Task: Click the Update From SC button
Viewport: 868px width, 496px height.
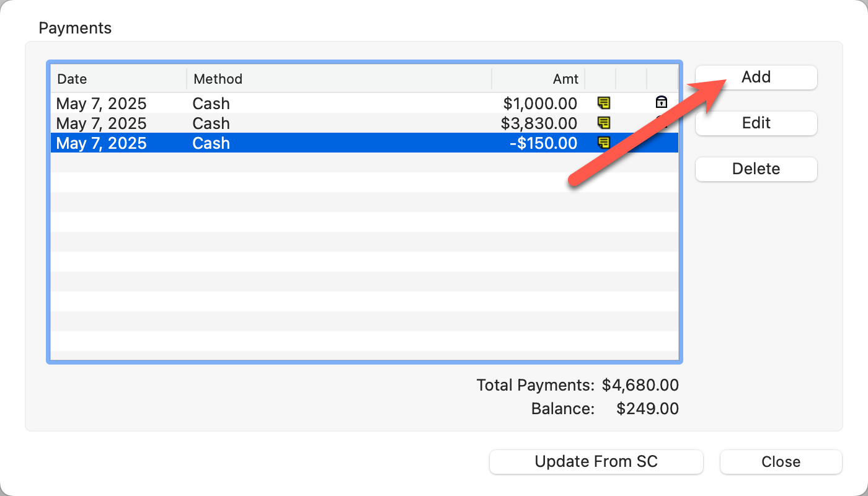Action: [596, 462]
